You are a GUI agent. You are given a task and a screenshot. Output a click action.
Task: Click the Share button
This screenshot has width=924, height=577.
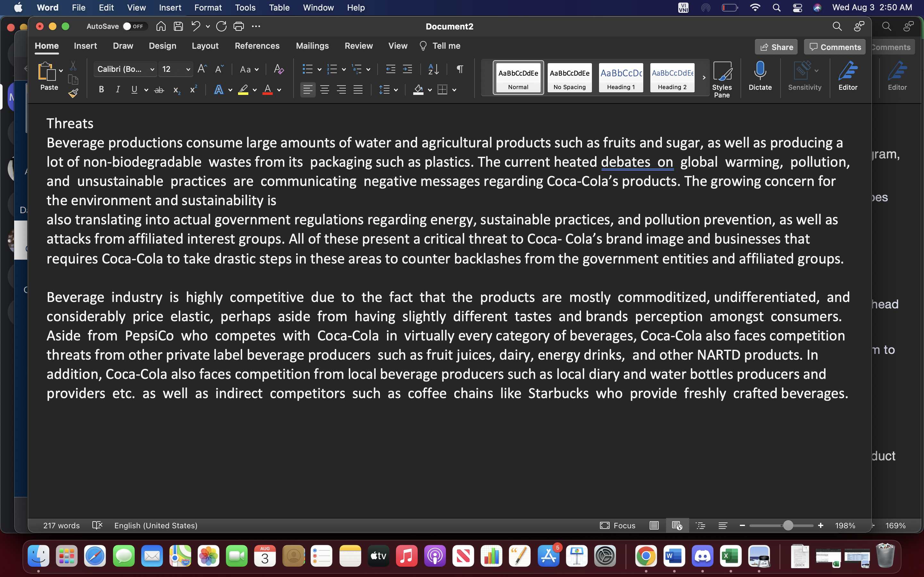(x=776, y=46)
